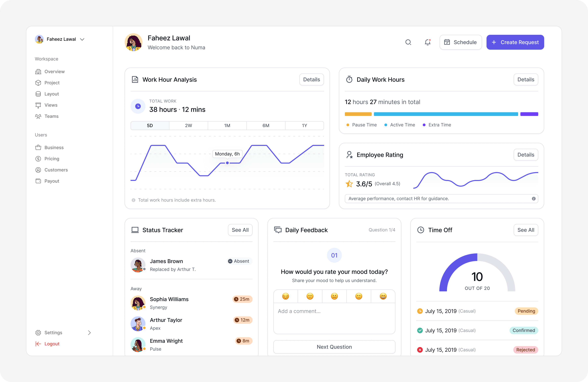Click the Payout wallet icon
588x382 pixels.
[38, 181]
